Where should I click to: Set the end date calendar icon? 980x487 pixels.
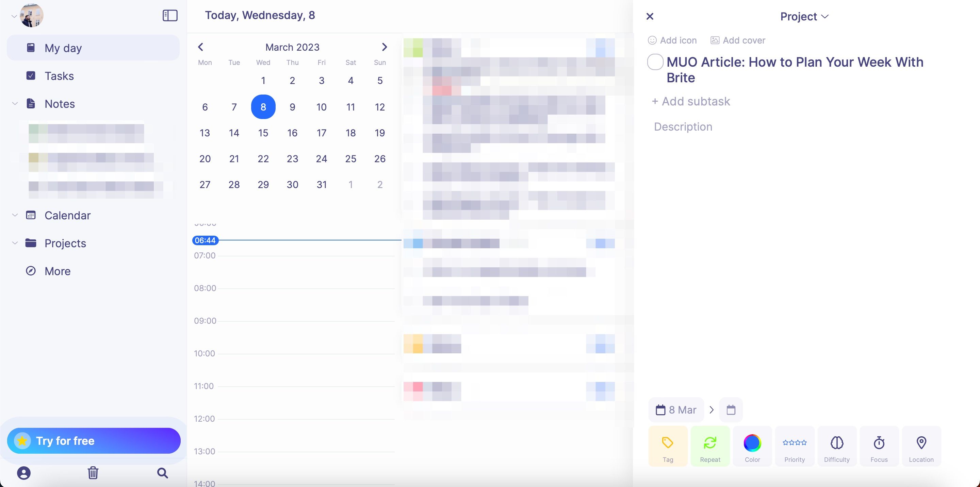(731, 410)
